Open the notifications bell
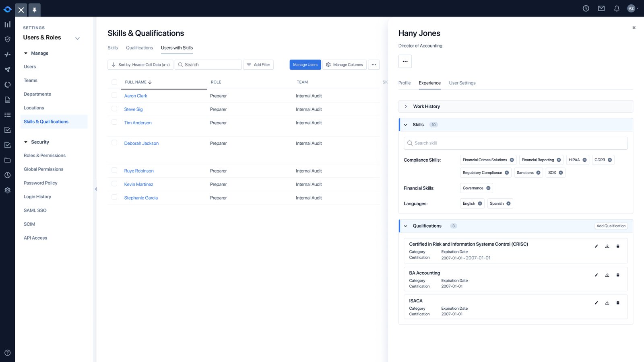This screenshot has width=644, height=362. (x=617, y=8)
